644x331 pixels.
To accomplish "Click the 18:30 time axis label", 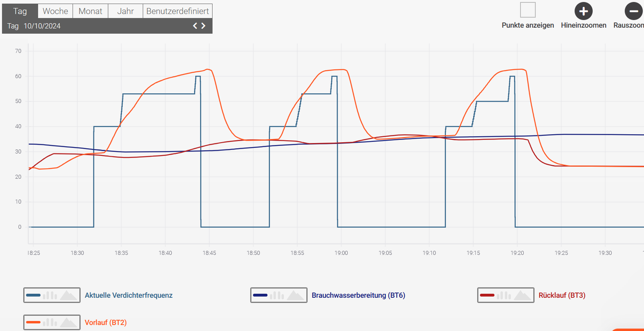I will click(77, 253).
